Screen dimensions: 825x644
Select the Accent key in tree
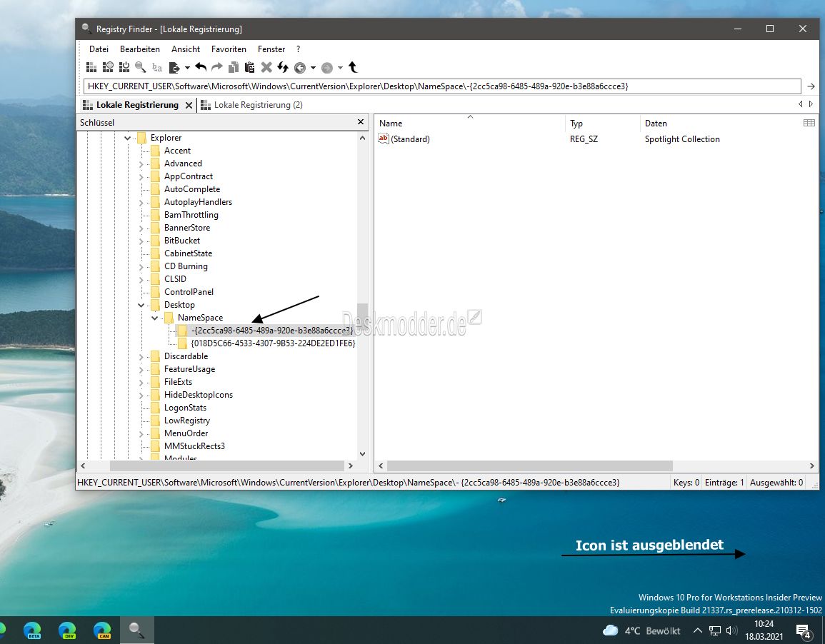tap(177, 151)
